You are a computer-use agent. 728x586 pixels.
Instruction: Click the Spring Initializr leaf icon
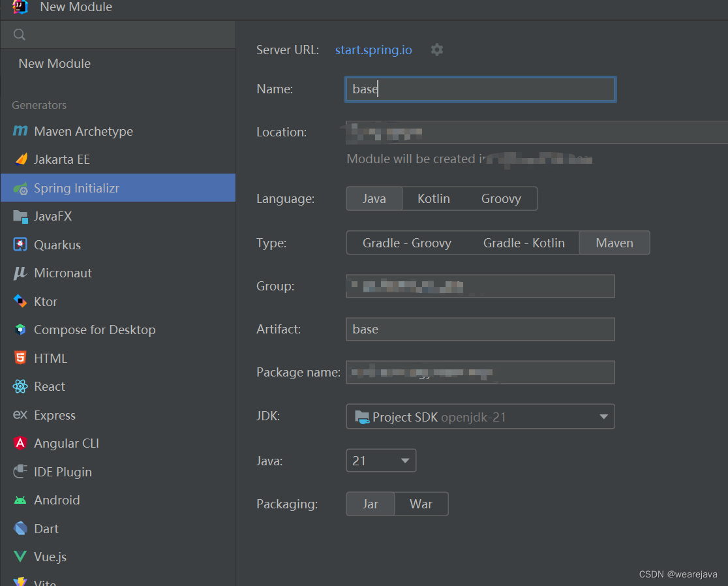click(x=20, y=188)
